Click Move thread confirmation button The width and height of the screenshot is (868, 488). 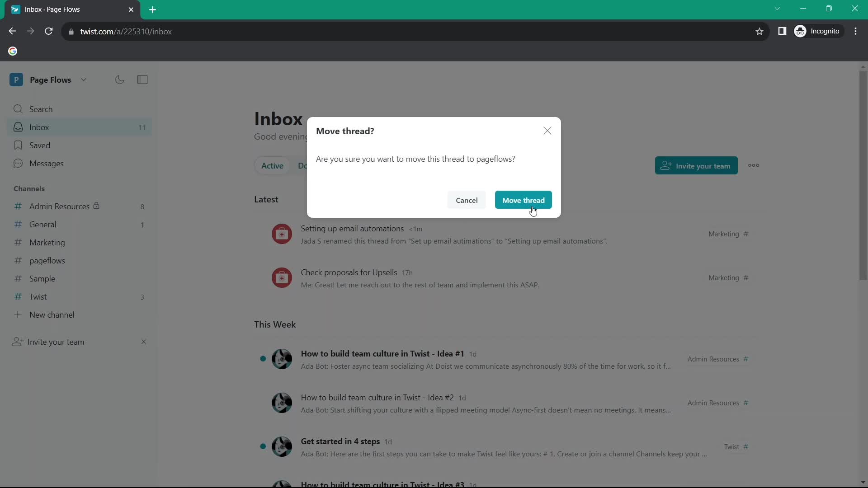pyautogui.click(x=524, y=200)
